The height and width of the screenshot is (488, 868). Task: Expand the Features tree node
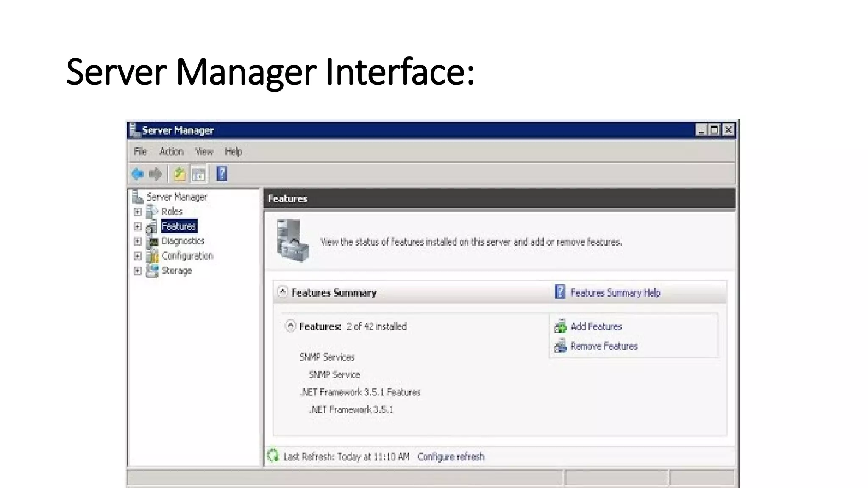pyautogui.click(x=138, y=227)
